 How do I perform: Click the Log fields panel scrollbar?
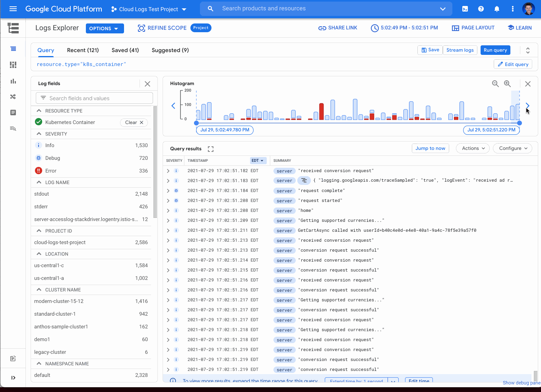155,162
